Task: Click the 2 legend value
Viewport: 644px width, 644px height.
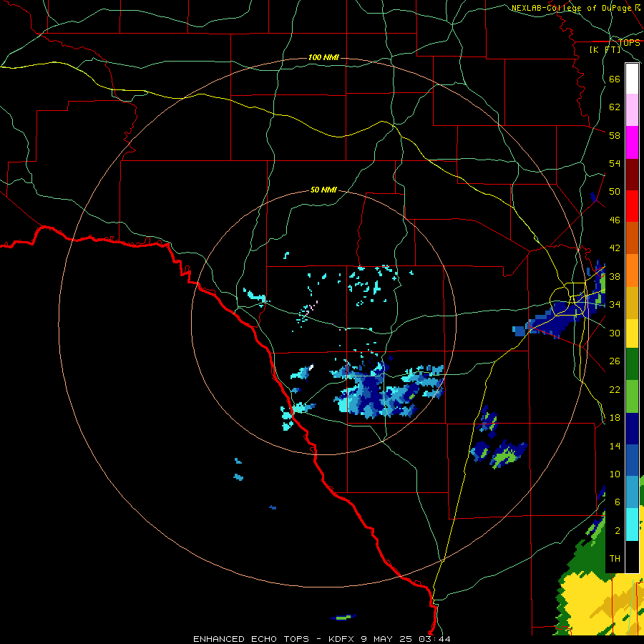Action: 618,531
